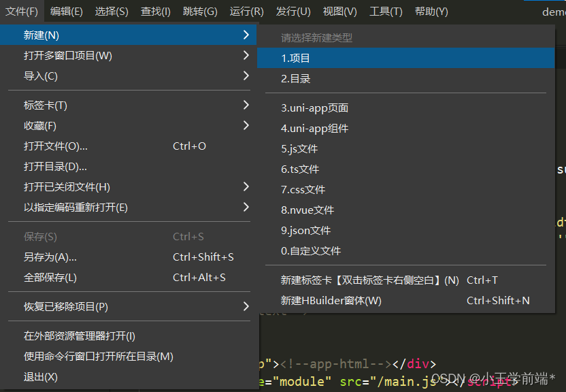Image resolution: width=566 pixels, height=392 pixels.
Task: Expand the 导入(C) submenu arrow
Action: [x=246, y=76]
